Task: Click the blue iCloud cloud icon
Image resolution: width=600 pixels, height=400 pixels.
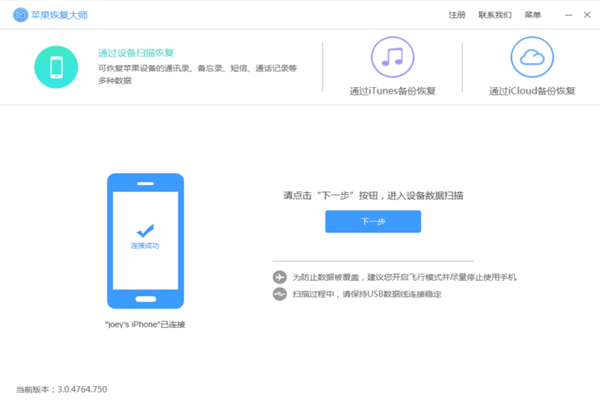Action: [x=531, y=57]
